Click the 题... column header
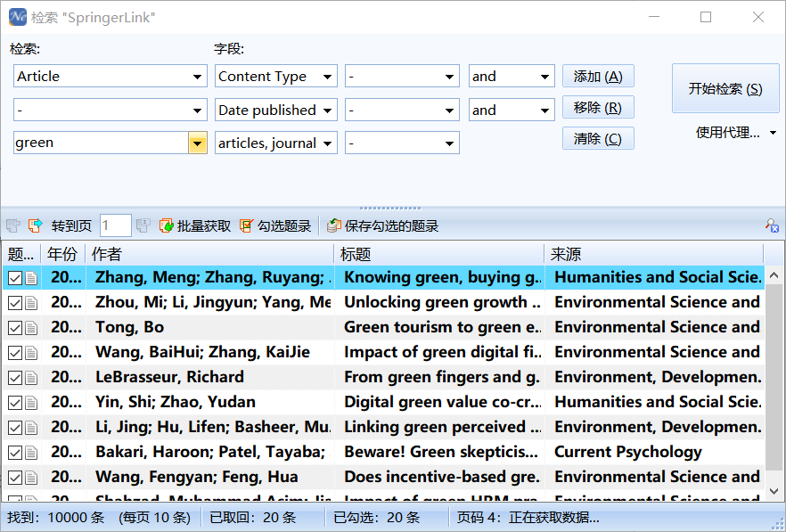 tap(21, 254)
